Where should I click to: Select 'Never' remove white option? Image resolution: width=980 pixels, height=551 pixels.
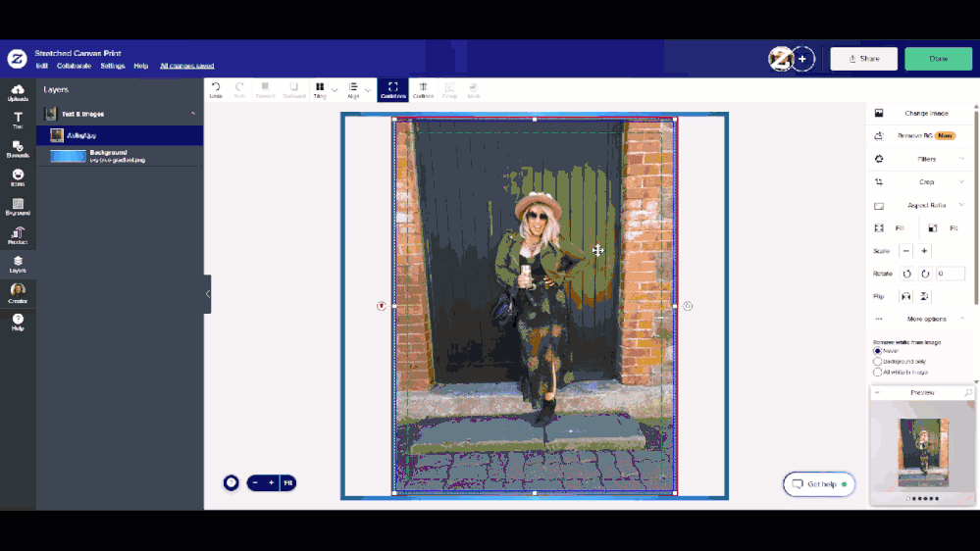coord(878,351)
